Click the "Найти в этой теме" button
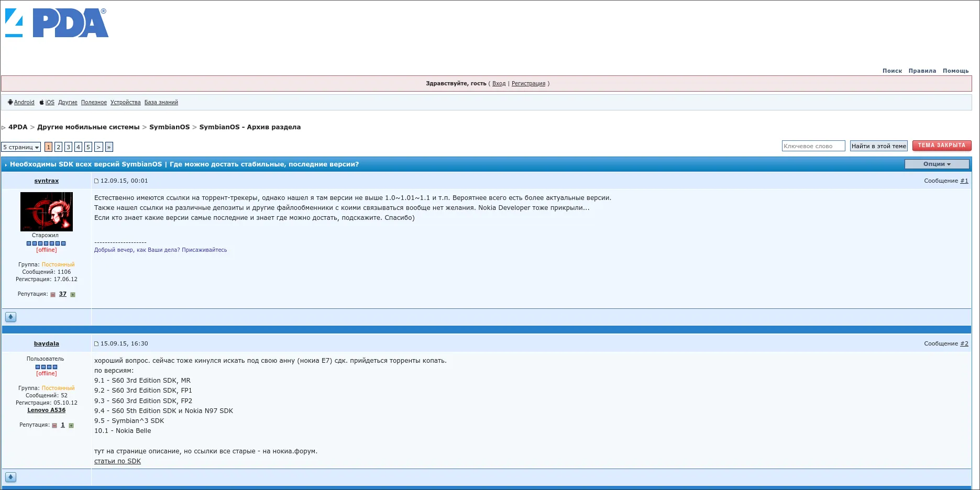The height and width of the screenshot is (490, 980). [878, 146]
